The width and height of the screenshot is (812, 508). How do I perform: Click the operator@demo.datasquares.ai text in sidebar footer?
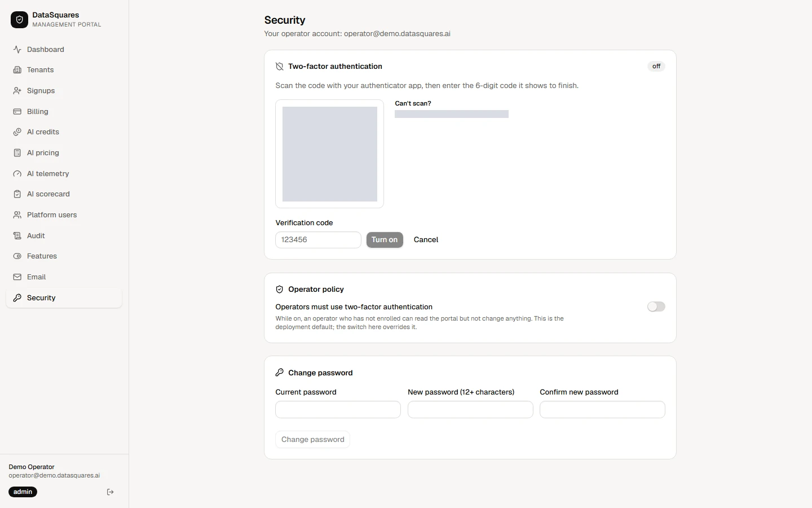pyautogui.click(x=55, y=475)
